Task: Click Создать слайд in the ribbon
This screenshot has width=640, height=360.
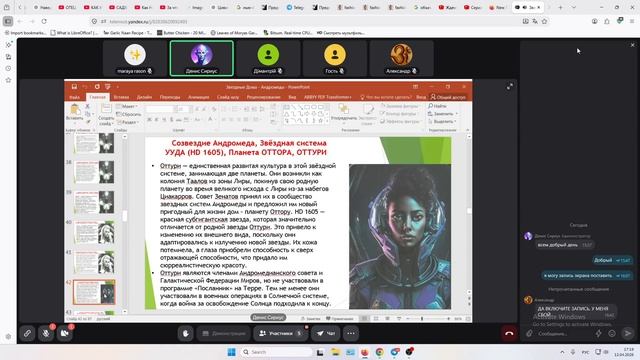Action: point(106,115)
